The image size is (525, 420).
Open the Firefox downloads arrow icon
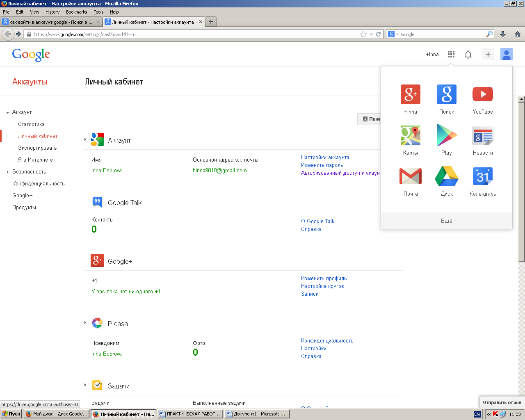click(x=503, y=34)
